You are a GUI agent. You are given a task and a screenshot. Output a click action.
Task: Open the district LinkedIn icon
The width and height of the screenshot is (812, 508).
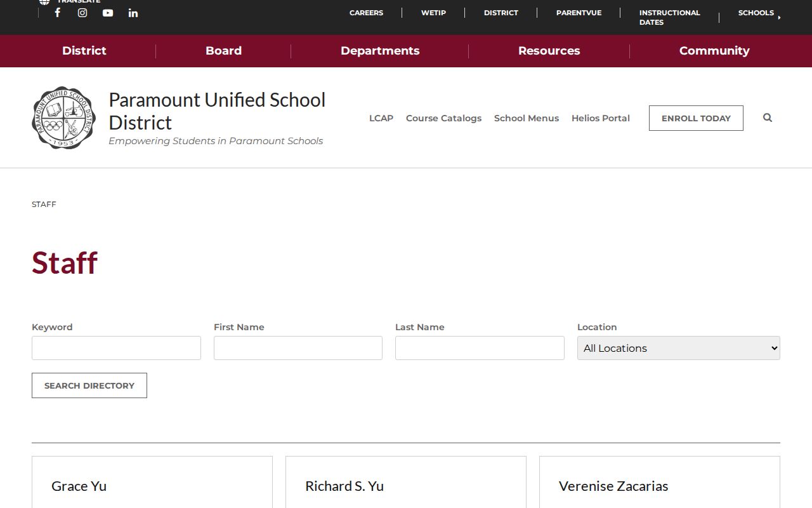[x=133, y=13]
